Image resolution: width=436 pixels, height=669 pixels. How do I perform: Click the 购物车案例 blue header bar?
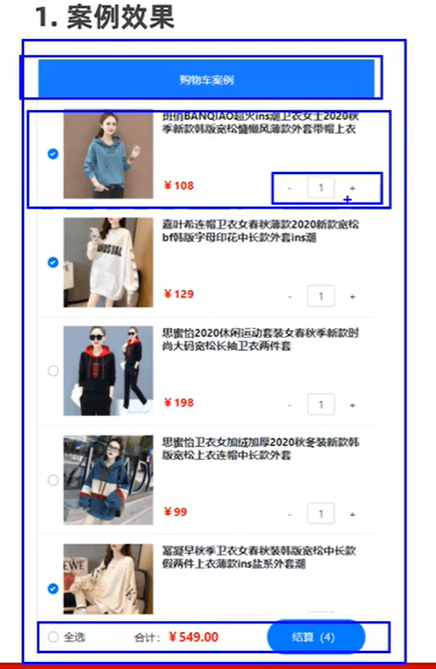click(206, 79)
